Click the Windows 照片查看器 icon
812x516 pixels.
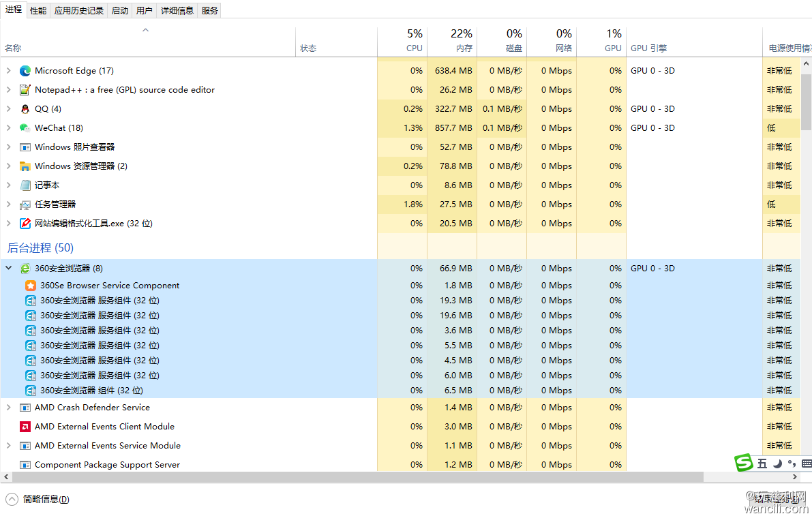click(25, 147)
